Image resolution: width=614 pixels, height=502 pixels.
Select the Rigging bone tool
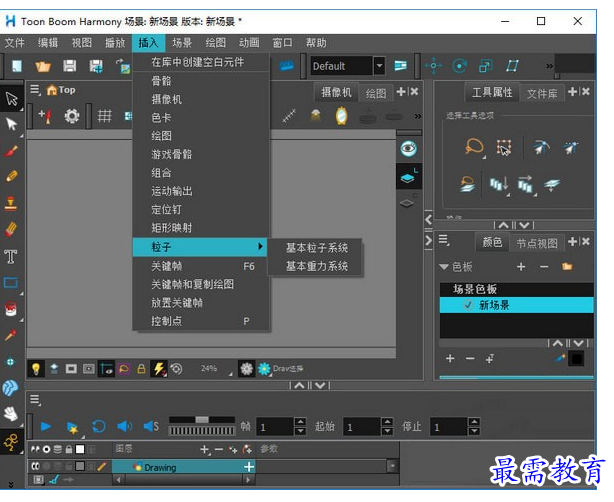tap(11, 442)
